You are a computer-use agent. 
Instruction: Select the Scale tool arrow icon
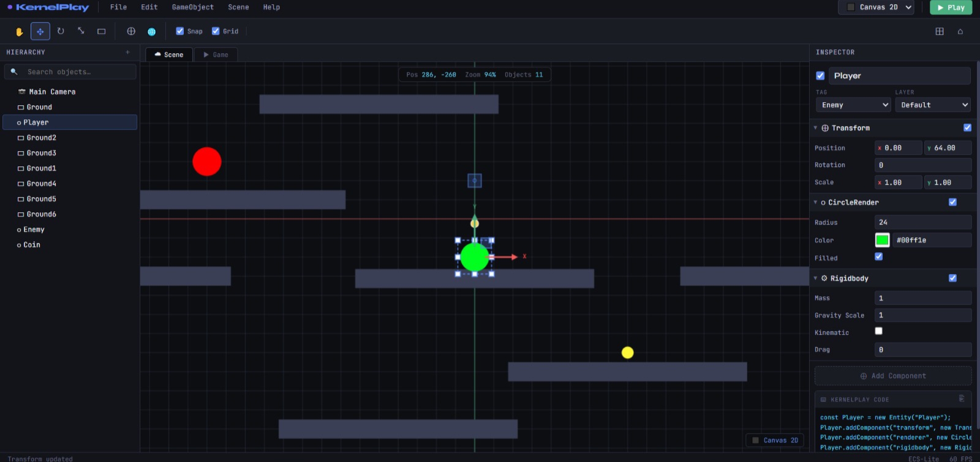click(x=81, y=31)
